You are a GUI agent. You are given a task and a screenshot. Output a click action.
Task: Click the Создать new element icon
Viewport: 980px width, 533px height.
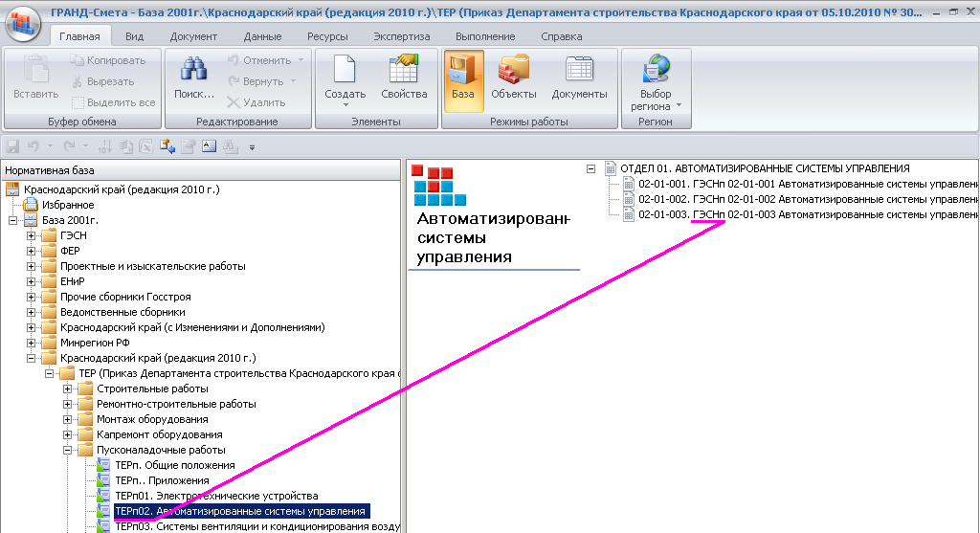coord(345,70)
